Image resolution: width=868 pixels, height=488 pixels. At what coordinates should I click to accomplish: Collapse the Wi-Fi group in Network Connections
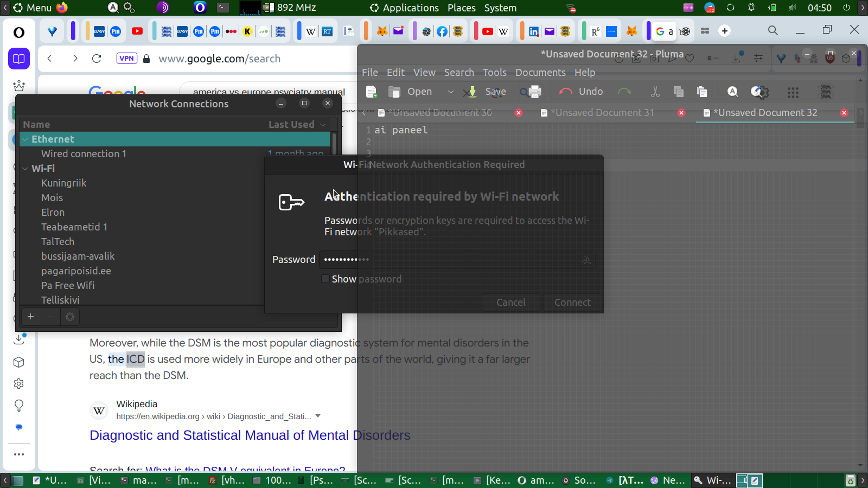25,169
